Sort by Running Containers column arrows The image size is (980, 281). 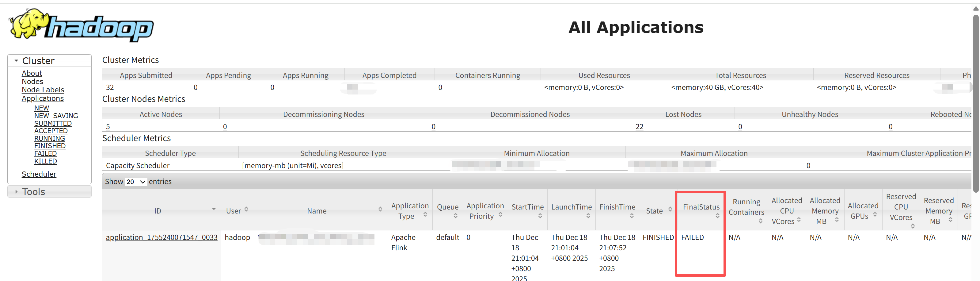click(761, 221)
